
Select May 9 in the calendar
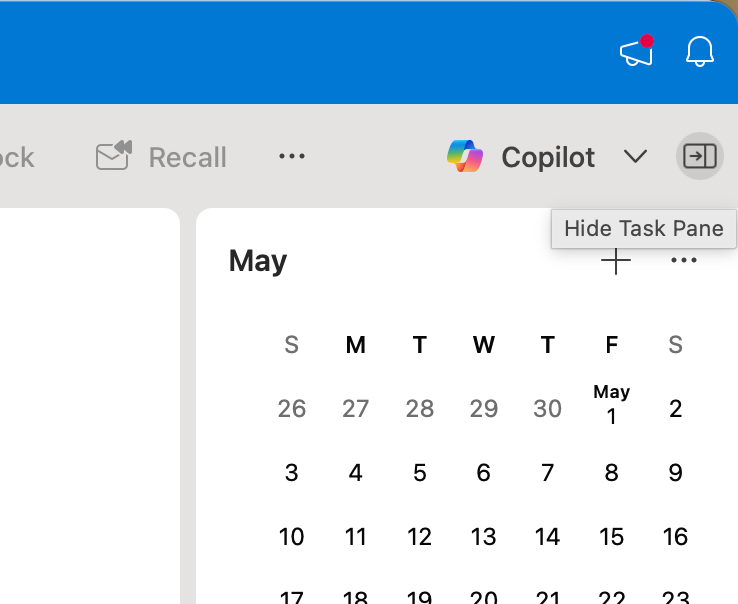675,472
